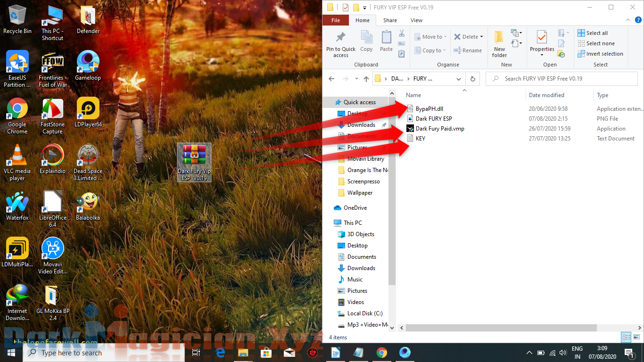Select Dark Fury Vip ESP V0.19 archive on desktop
The width and height of the screenshot is (644, 362).
(194, 162)
